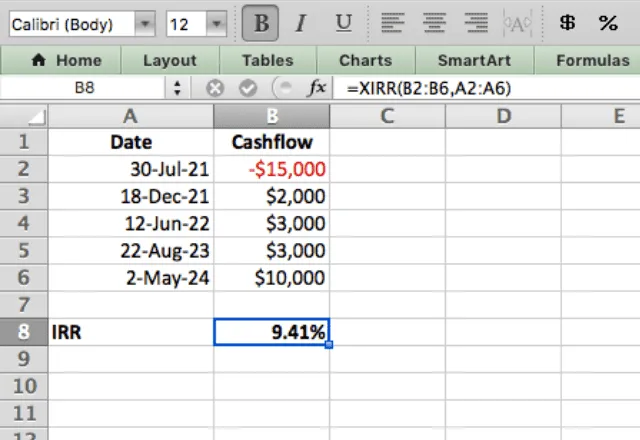
Task: Toggle Italic formatting button
Action: coord(301,23)
